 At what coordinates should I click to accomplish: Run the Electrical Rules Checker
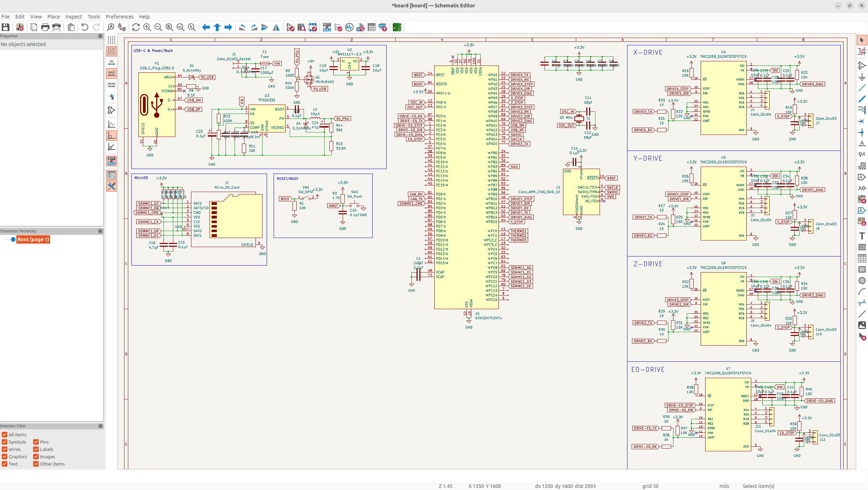pyautogui.click(x=338, y=27)
